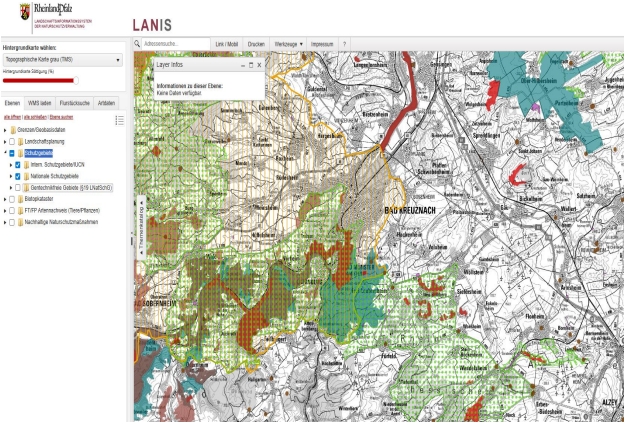Open the legend list icon in layer panel
627x425 pixels.
click(x=119, y=119)
